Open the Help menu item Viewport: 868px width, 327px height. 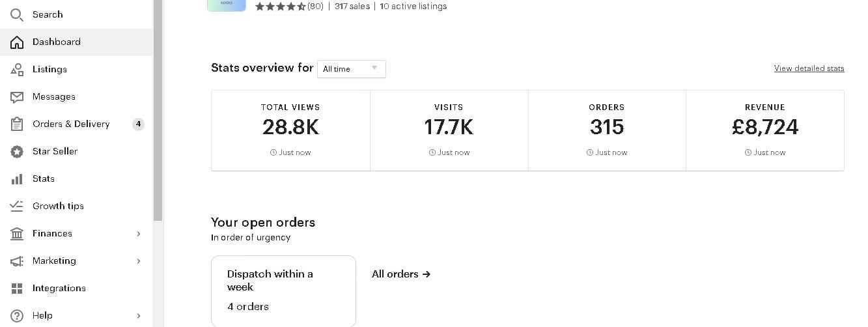(42, 315)
